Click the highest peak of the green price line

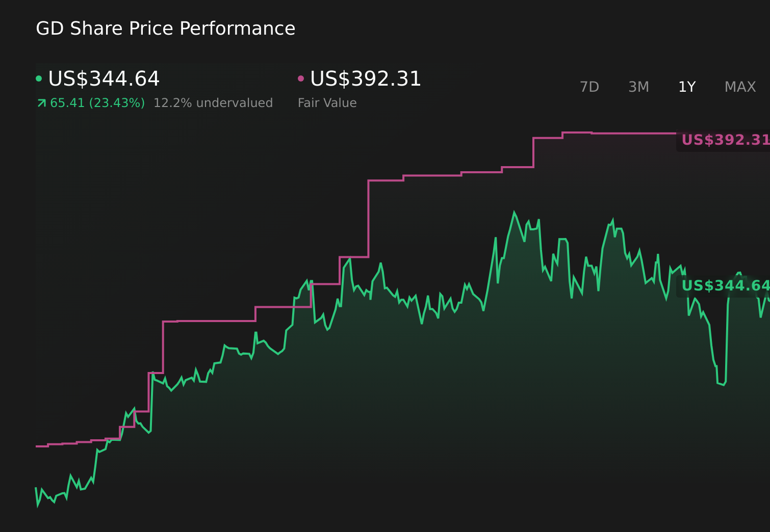(514, 212)
